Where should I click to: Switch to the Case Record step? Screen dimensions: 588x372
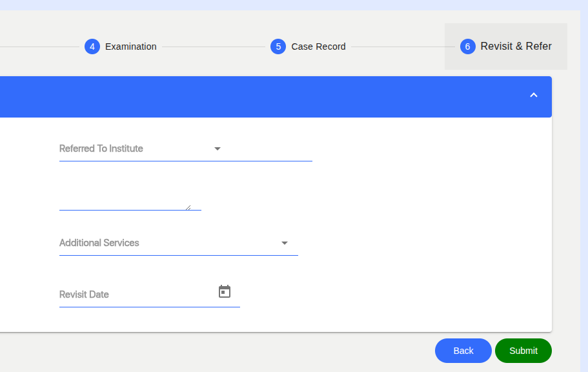pos(318,46)
